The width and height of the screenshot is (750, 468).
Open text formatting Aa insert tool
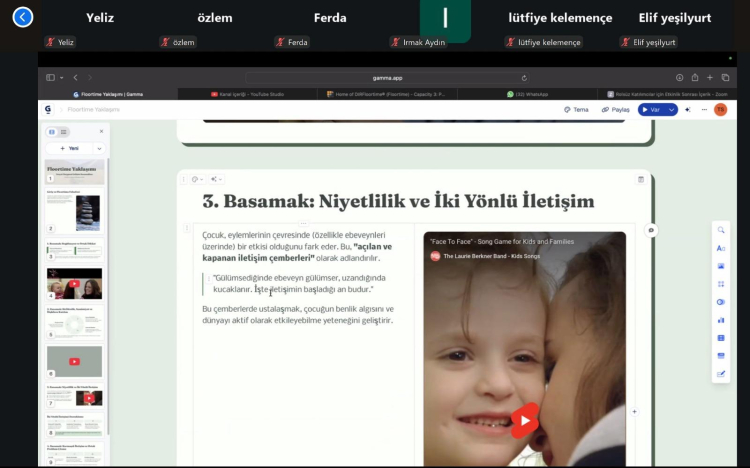point(721,248)
